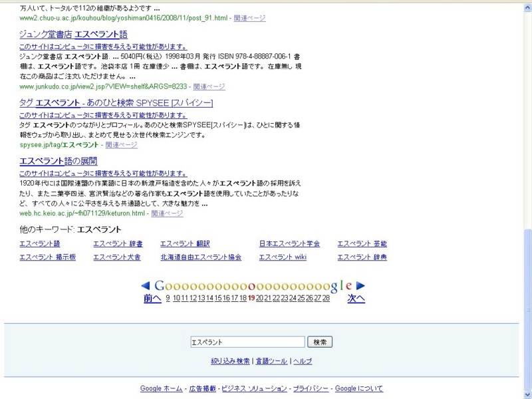Click the vertical scrollbar thumb
The image size is (532, 399).
coord(528,309)
